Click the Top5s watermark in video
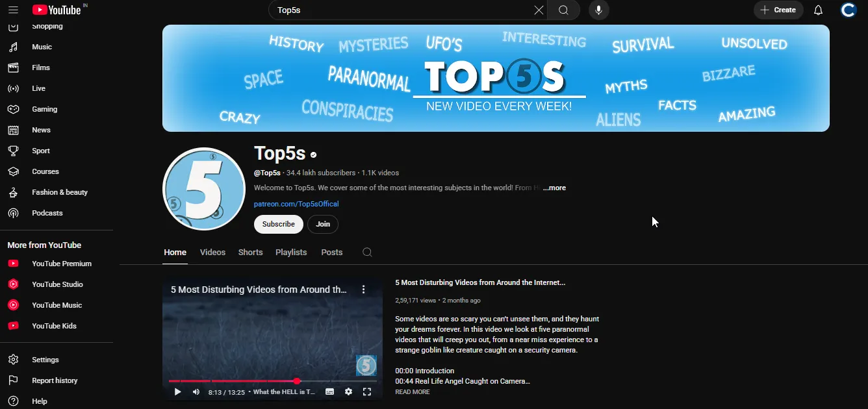Viewport: 868px width, 409px height. [366, 365]
